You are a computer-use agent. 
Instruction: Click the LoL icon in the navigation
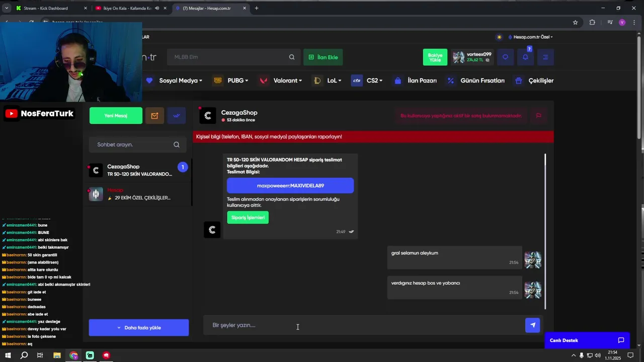(x=317, y=80)
